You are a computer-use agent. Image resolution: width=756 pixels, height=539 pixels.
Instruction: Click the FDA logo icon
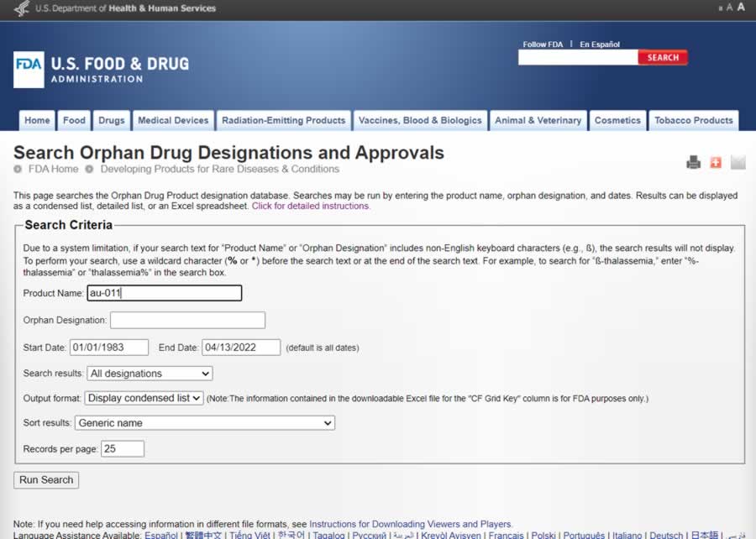29,70
